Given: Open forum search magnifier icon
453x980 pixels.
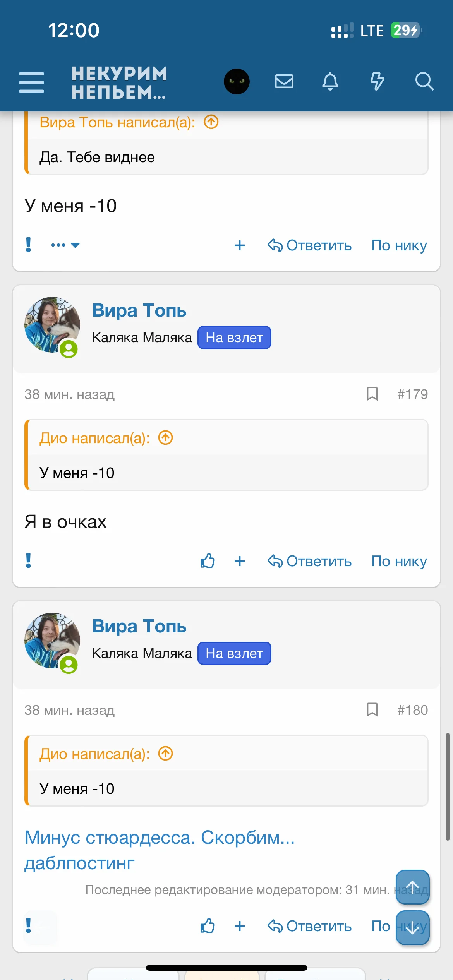Looking at the screenshot, I should 424,82.
